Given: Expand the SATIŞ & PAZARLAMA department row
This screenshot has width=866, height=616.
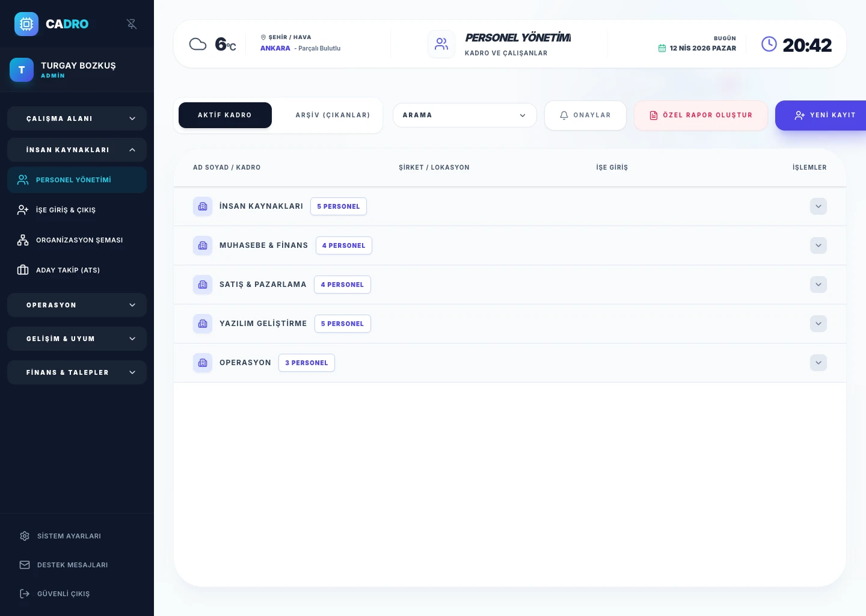Looking at the screenshot, I should [818, 285].
